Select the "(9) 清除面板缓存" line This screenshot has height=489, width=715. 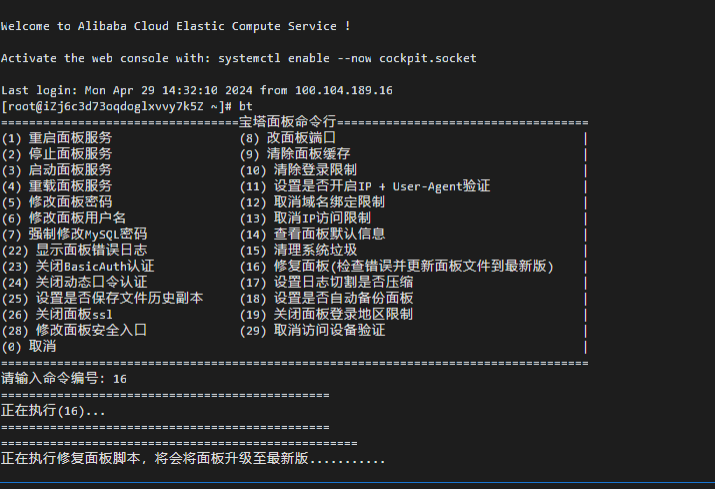pos(295,154)
